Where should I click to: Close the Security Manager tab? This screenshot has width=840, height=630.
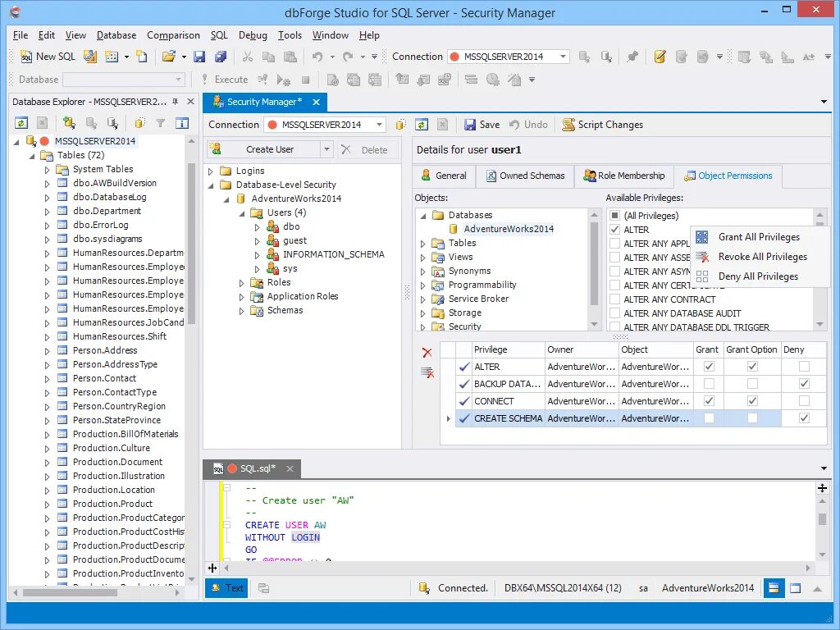pyautogui.click(x=316, y=102)
